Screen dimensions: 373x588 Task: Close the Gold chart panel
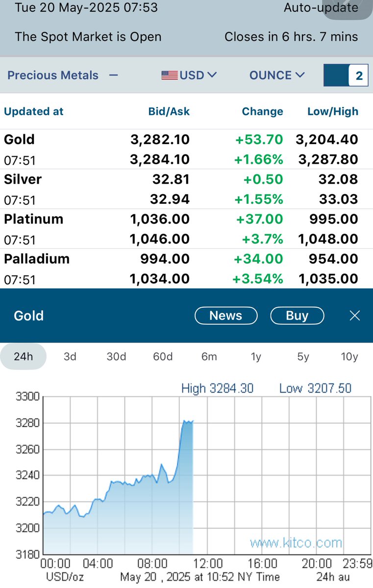pos(355,316)
